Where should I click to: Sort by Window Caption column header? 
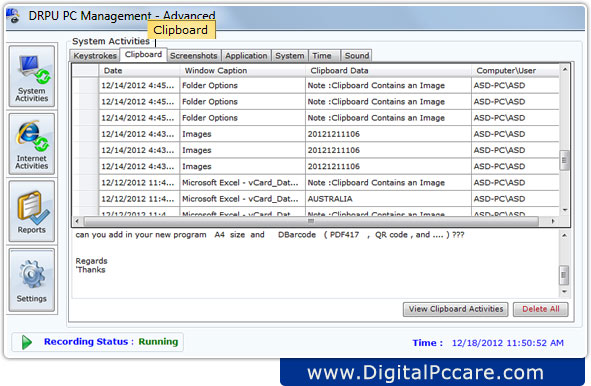click(243, 70)
